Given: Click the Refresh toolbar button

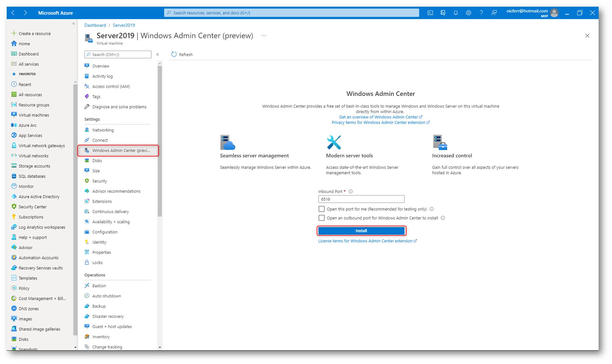Looking at the screenshot, I should coord(182,54).
